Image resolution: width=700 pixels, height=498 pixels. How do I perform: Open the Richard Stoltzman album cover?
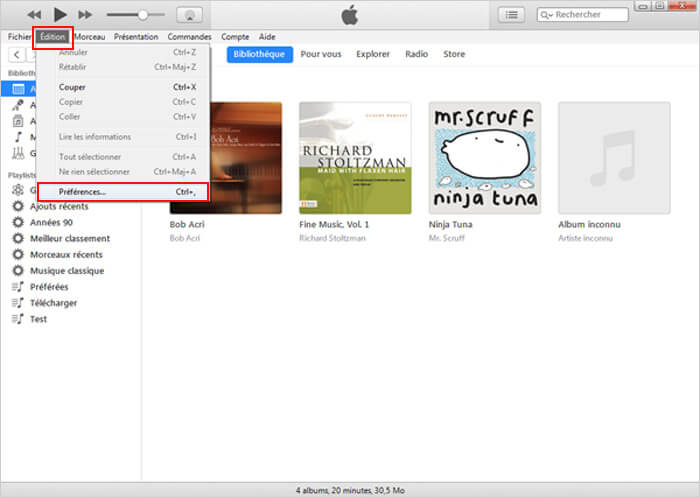click(355, 158)
